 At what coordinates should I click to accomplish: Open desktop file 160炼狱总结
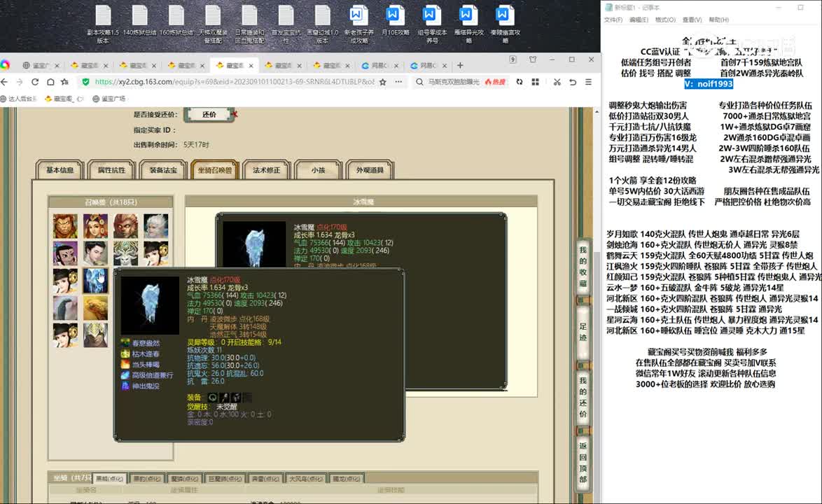coord(176,21)
